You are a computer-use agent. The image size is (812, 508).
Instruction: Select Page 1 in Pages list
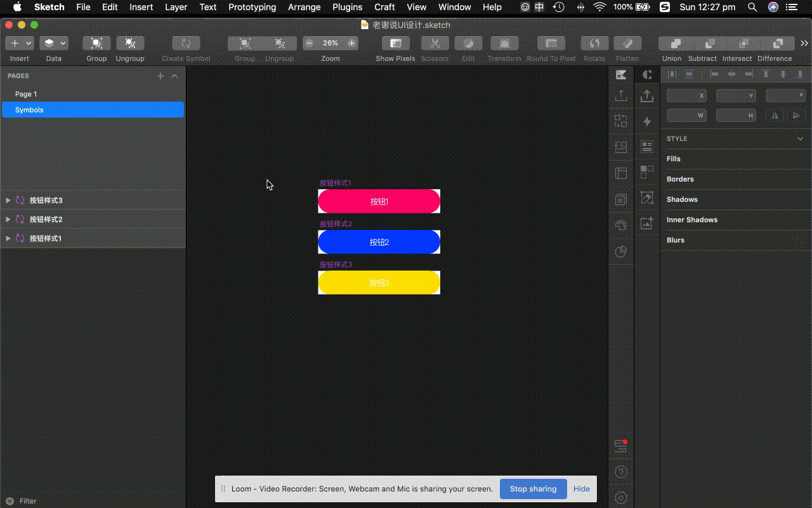point(93,94)
